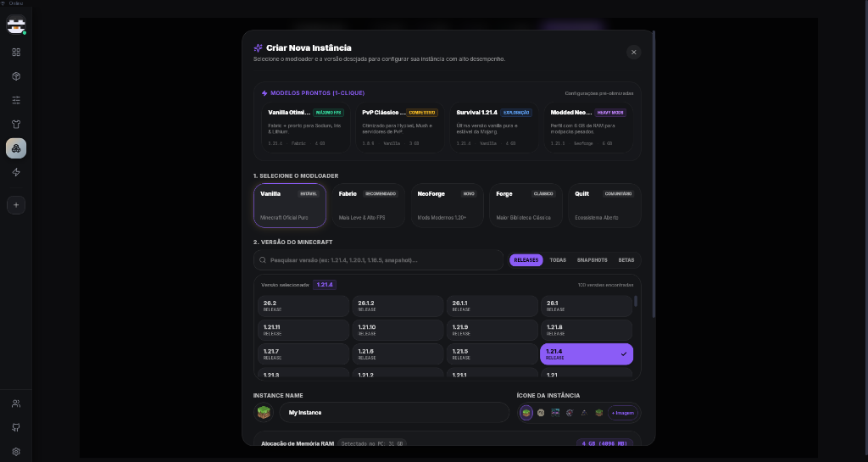The image size is (868, 462).
Task: Click the My Instance name field
Action: [x=394, y=413]
